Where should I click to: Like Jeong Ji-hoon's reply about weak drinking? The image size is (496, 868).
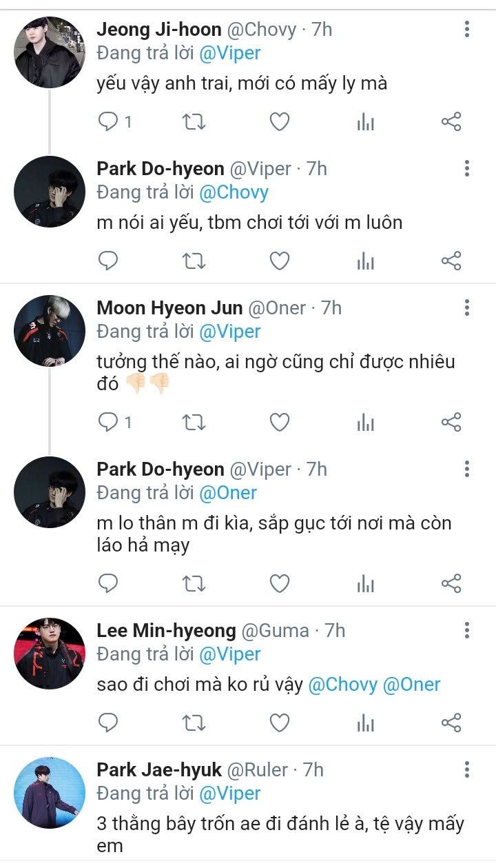coord(279,122)
